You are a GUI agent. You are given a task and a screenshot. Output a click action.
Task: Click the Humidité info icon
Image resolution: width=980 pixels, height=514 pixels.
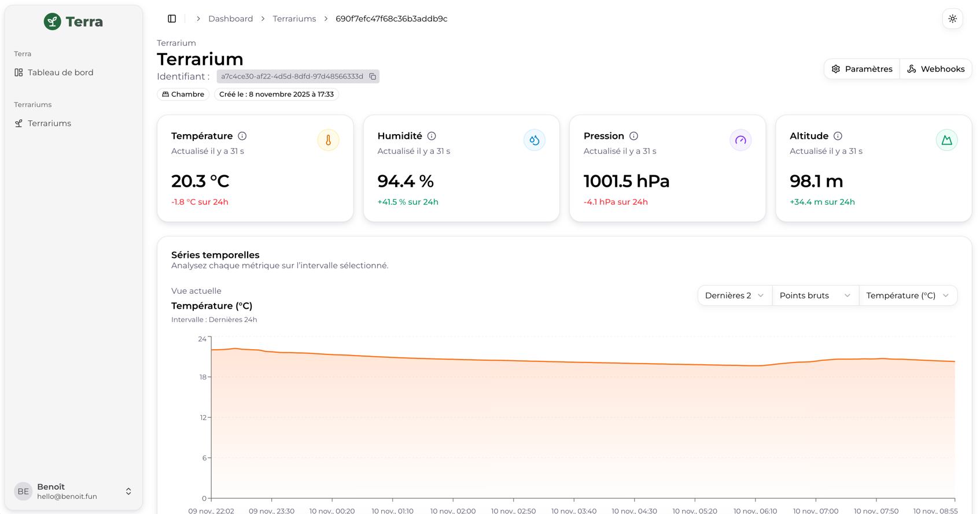432,136
